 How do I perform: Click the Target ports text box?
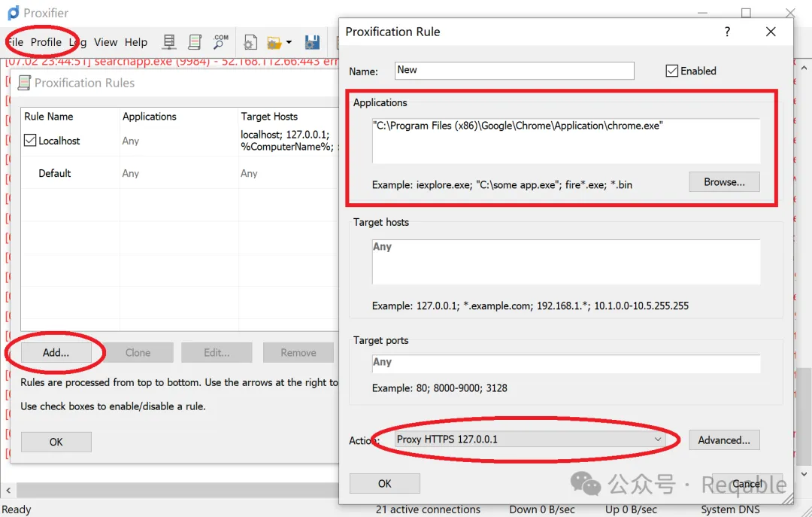tap(566, 363)
